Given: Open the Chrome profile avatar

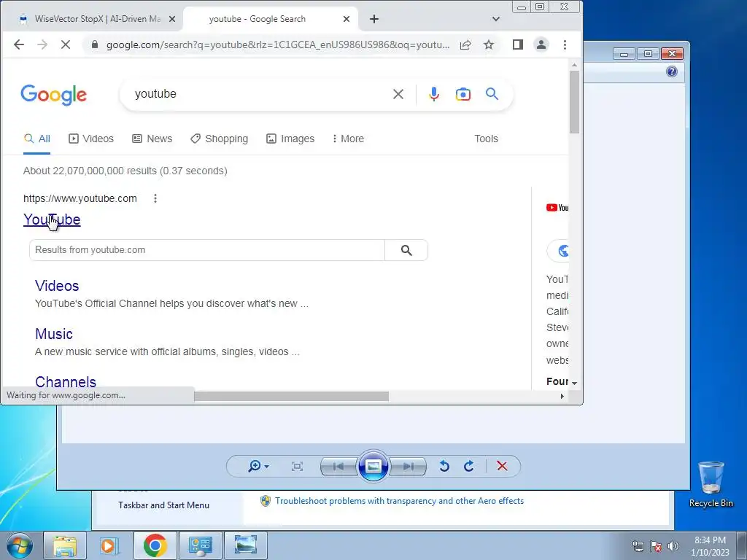Looking at the screenshot, I should click(541, 44).
